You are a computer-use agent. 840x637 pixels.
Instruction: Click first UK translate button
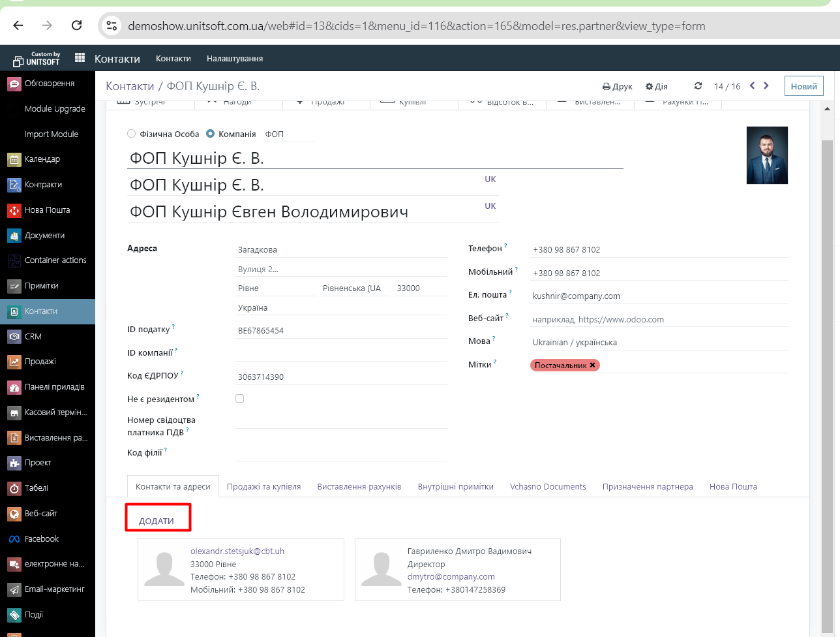click(x=490, y=179)
